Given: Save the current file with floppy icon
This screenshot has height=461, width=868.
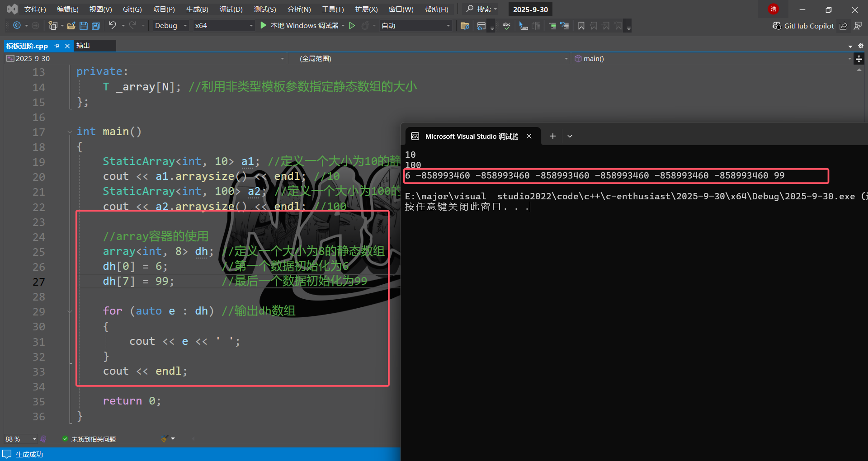Looking at the screenshot, I should (x=84, y=26).
